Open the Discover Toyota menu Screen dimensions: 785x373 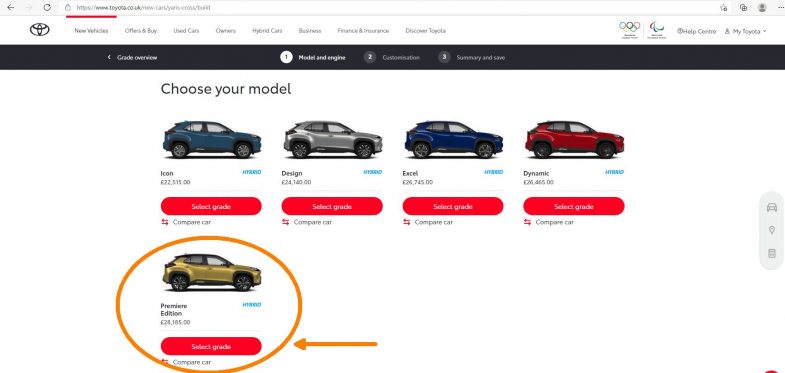coord(426,31)
